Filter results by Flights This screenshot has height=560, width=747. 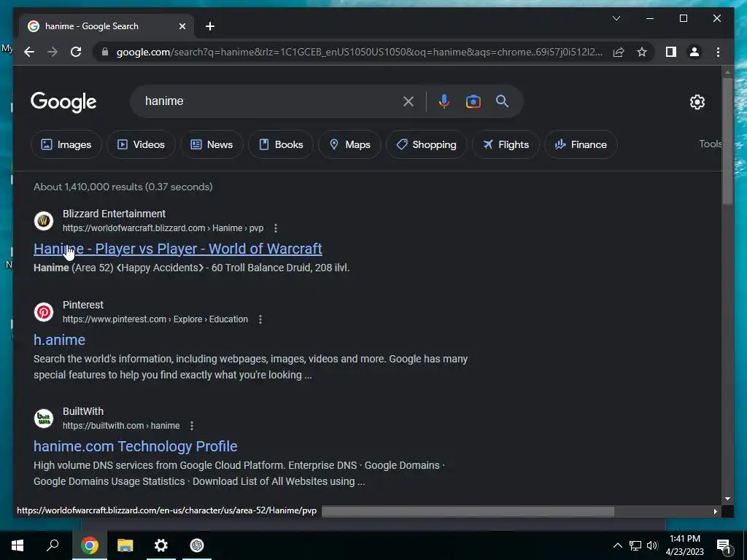[506, 144]
